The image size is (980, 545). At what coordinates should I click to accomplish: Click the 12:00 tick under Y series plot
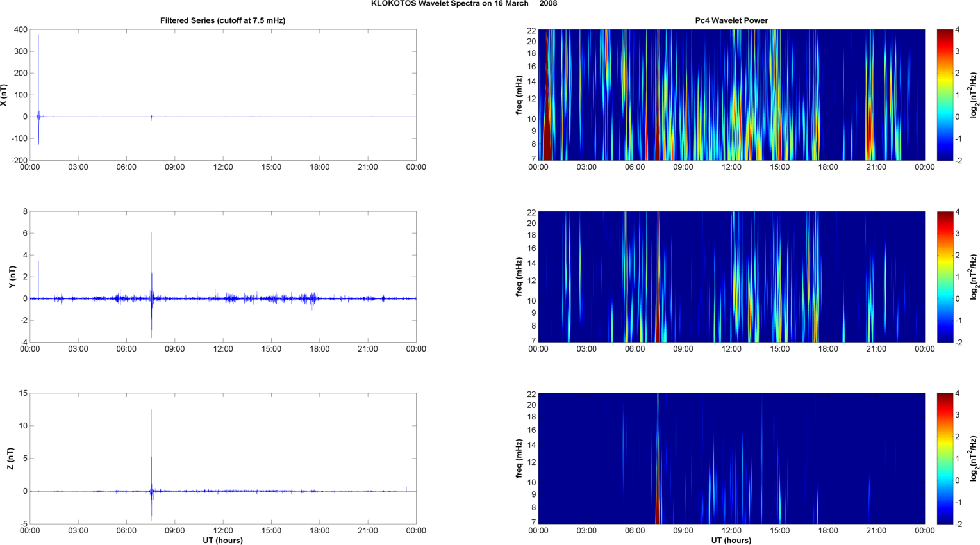click(x=223, y=349)
